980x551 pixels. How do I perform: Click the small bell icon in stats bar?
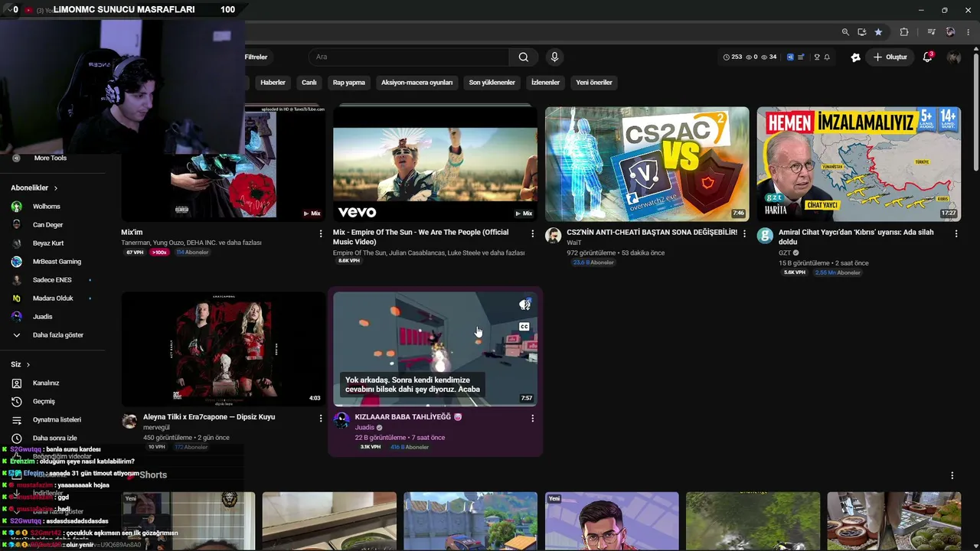click(x=827, y=57)
